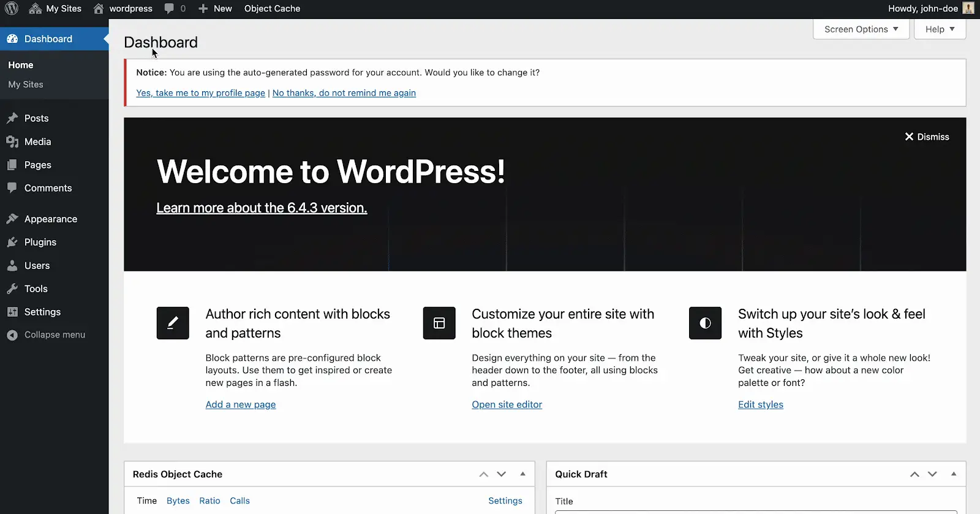Expand the Help tab
Viewport: 980px width, 514px height.
940,29
